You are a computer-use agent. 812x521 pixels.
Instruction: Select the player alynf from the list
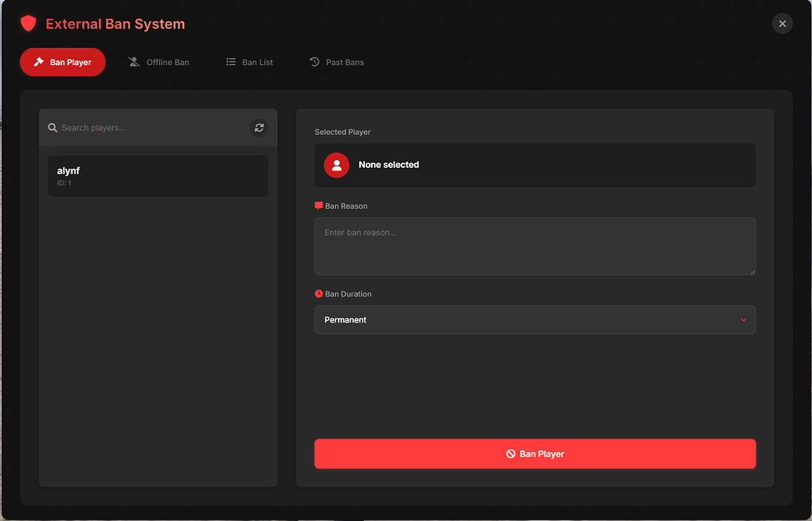[x=157, y=175]
